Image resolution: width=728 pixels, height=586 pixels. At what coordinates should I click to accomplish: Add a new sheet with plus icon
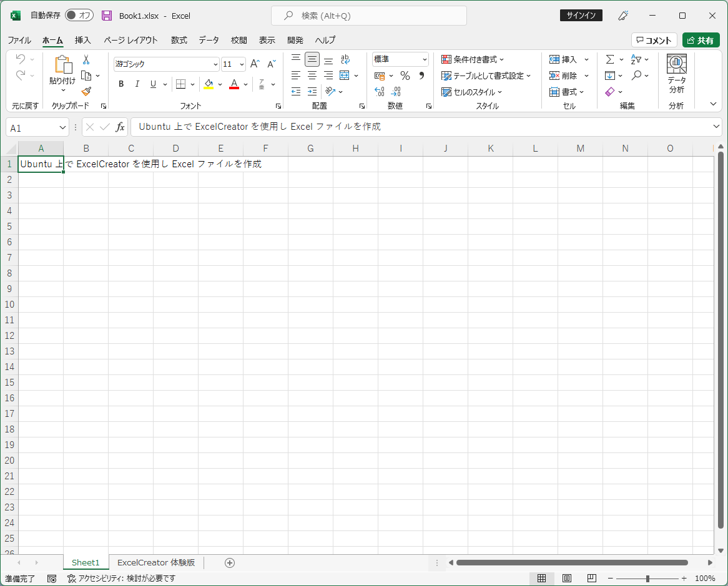click(x=229, y=563)
